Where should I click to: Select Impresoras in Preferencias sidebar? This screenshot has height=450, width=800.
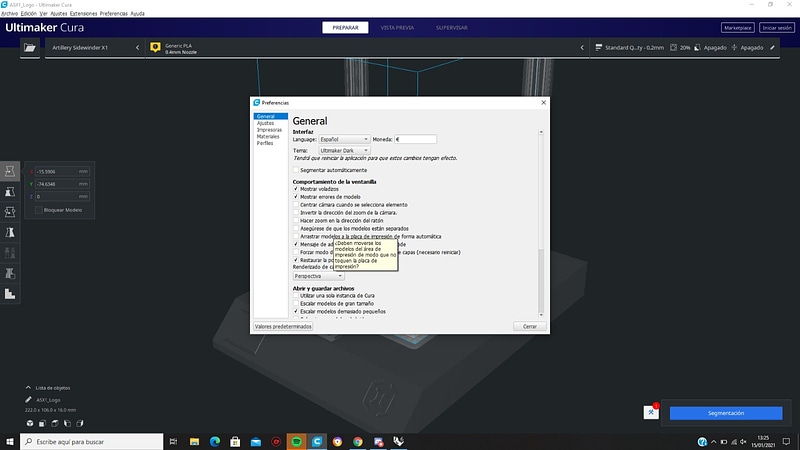[x=269, y=130]
